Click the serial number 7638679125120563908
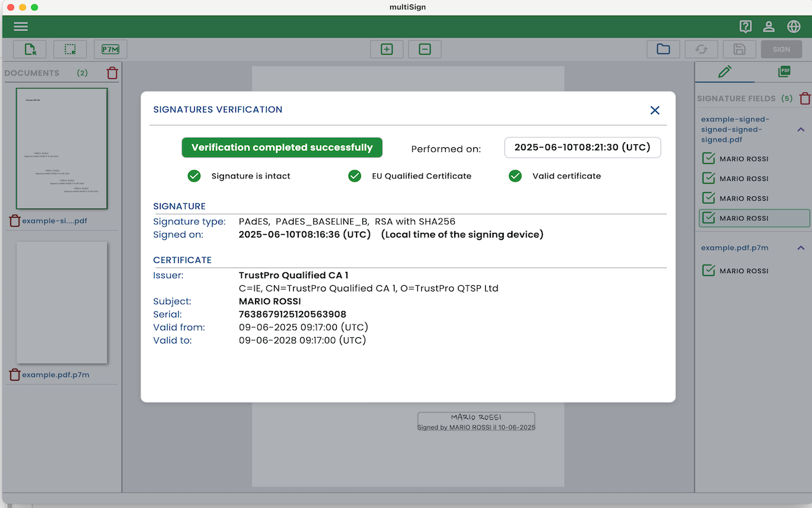Viewport: 812px width, 508px height. (x=292, y=314)
